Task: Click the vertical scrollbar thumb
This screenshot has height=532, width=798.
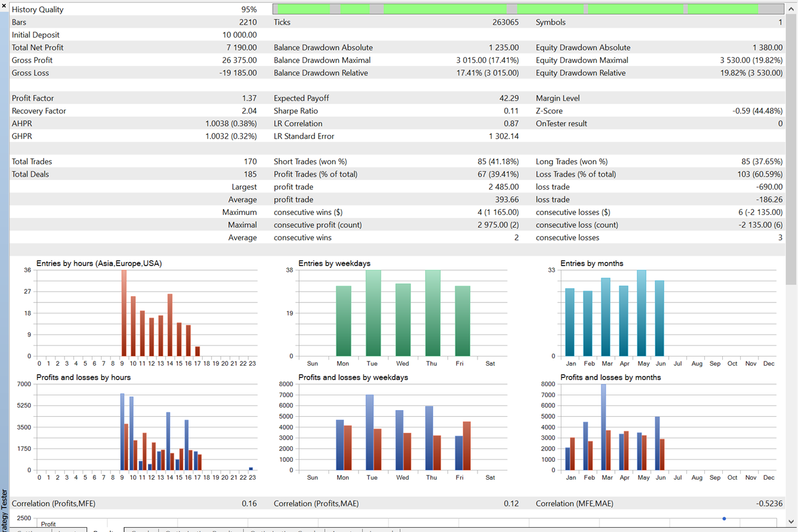Action: [x=791, y=148]
